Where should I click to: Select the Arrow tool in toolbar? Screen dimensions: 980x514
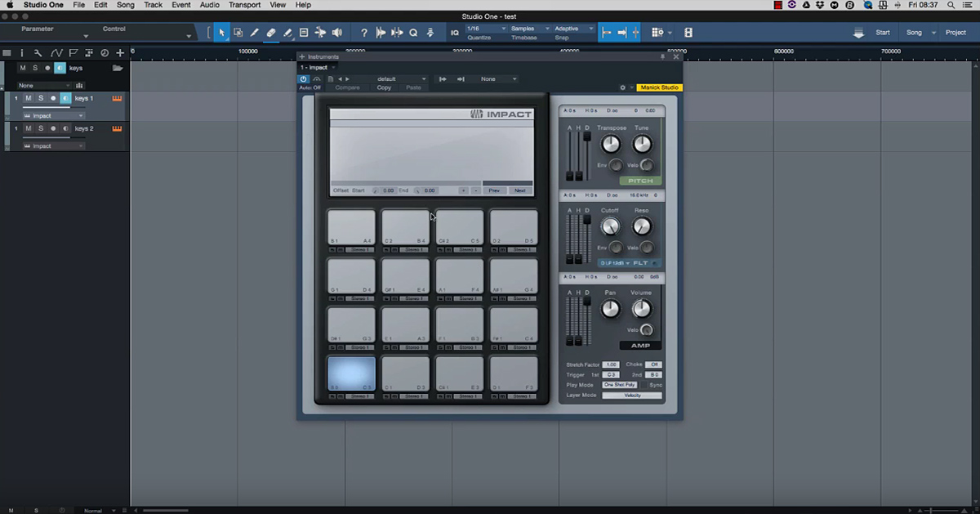coord(222,33)
